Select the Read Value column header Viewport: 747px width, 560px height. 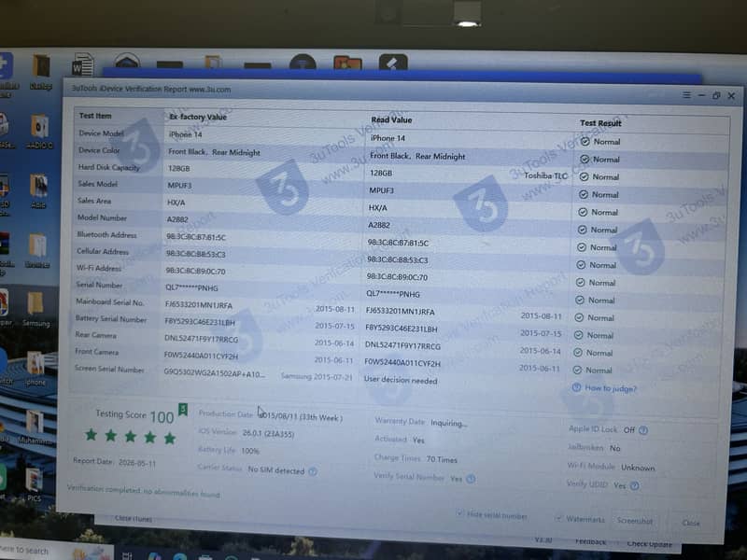[391, 120]
